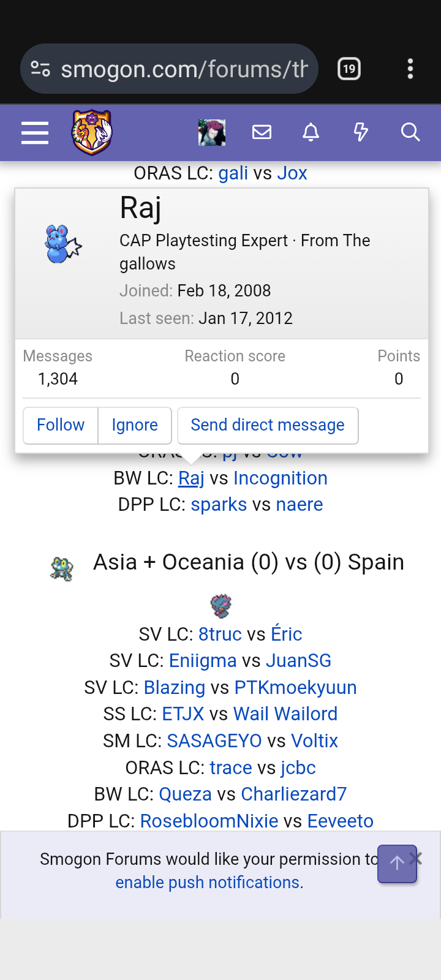441x980 pixels.
Task: Click the Ignore button for Raj
Action: coord(135,425)
